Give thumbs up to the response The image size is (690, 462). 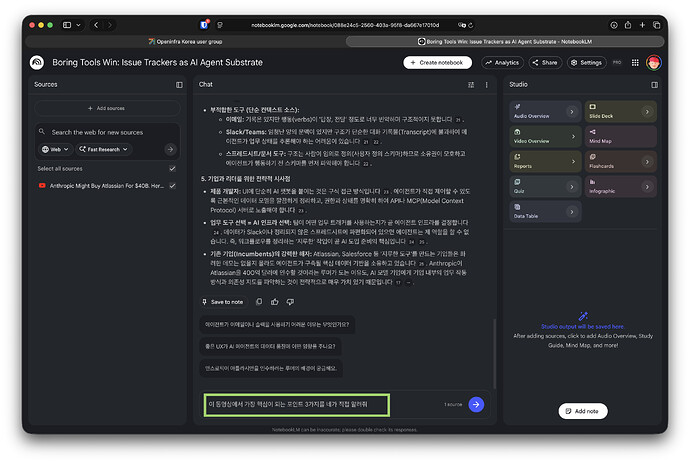point(275,301)
